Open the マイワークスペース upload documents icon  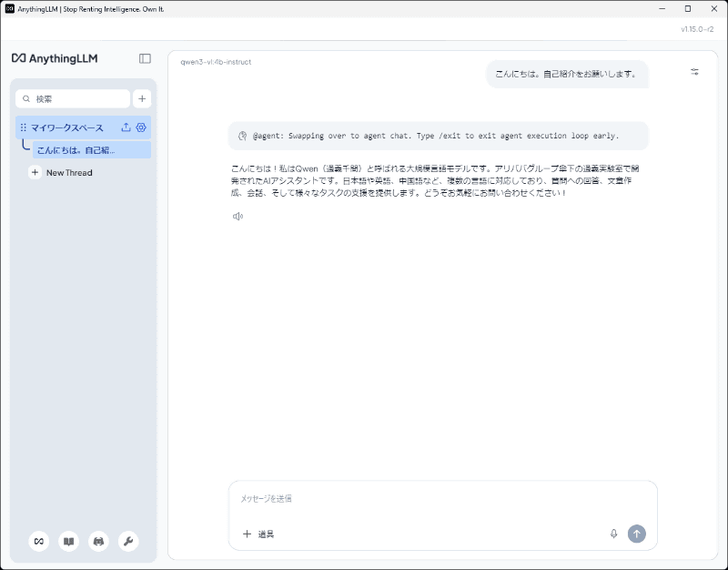pyautogui.click(x=126, y=127)
